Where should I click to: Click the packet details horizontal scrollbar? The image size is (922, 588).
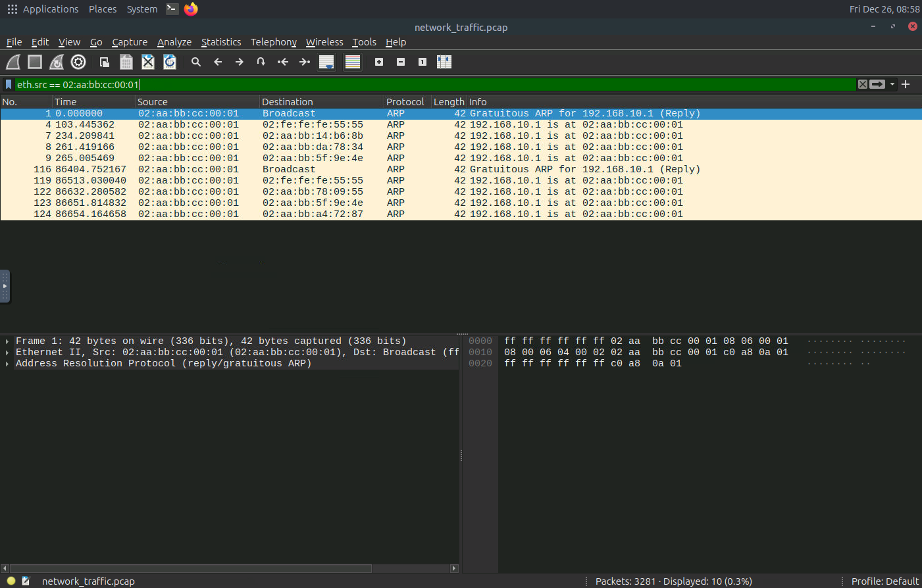point(191,568)
